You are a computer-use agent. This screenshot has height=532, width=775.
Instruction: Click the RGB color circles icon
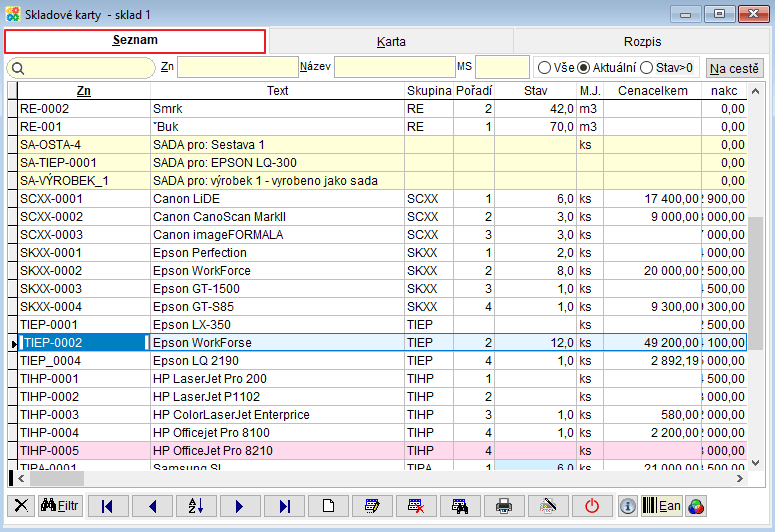[x=696, y=506]
